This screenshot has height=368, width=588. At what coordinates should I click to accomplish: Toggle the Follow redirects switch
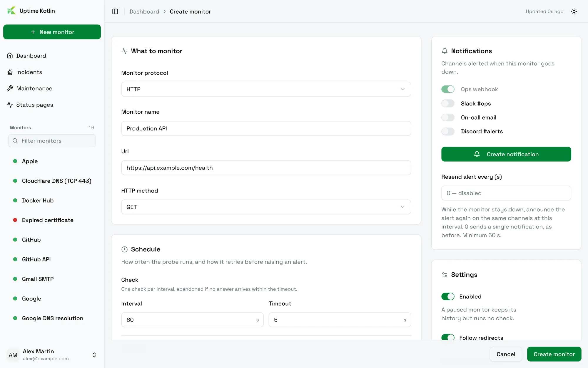[448, 337]
